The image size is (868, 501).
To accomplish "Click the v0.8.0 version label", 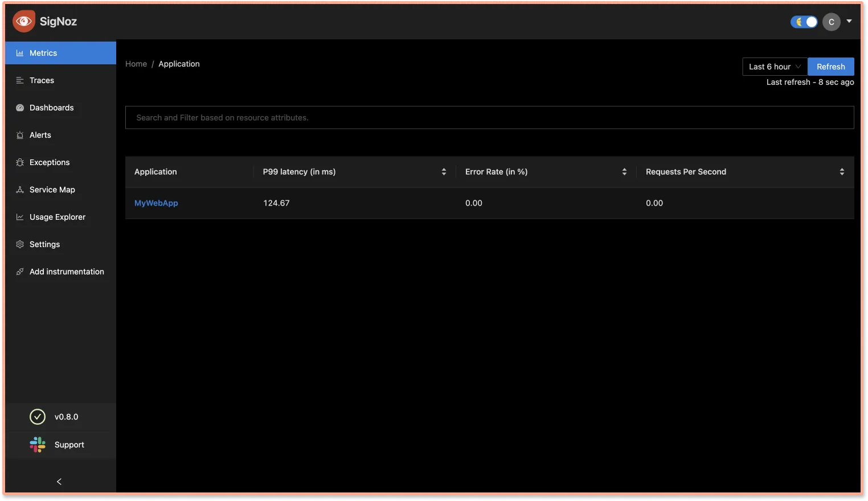I will point(66,417).
